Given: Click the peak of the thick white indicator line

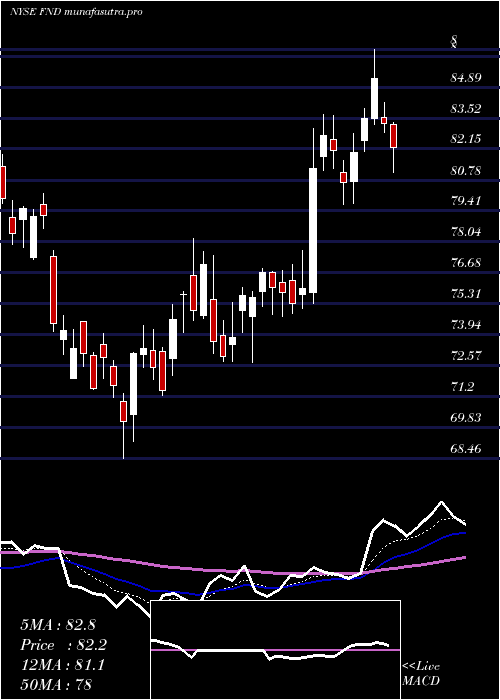Looking at the screenshot, I should coord(442,503).
